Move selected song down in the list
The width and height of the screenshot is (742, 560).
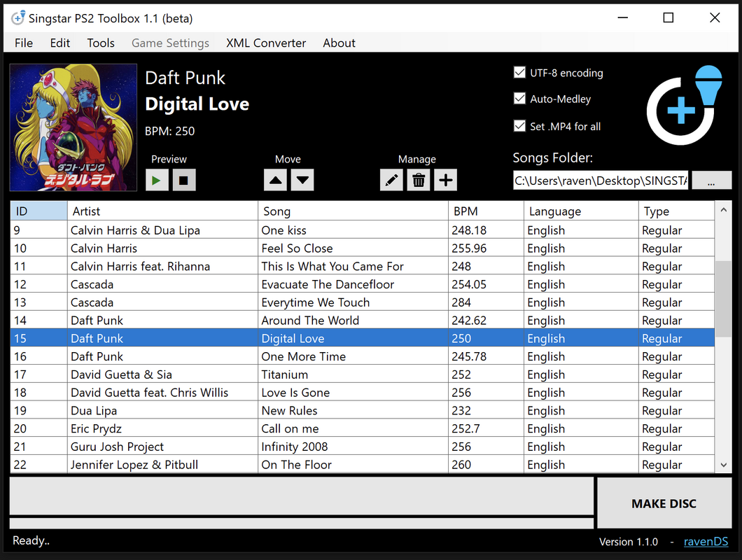pos(302,181)
